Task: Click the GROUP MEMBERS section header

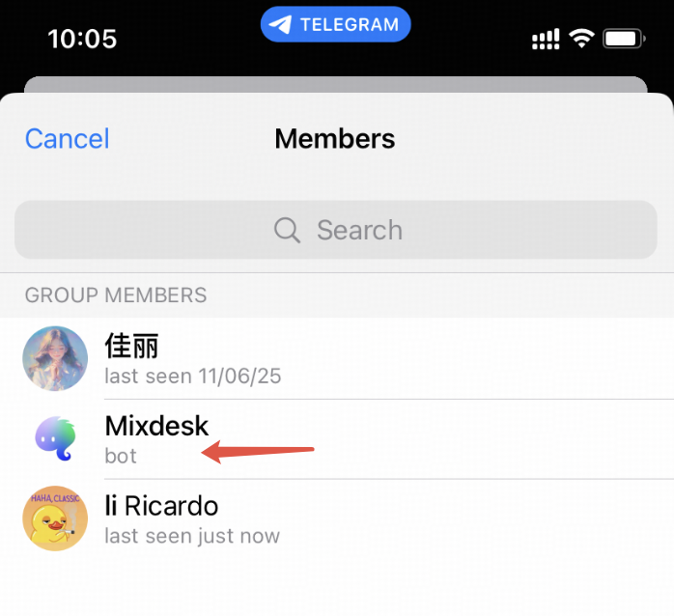Action: 116,294
